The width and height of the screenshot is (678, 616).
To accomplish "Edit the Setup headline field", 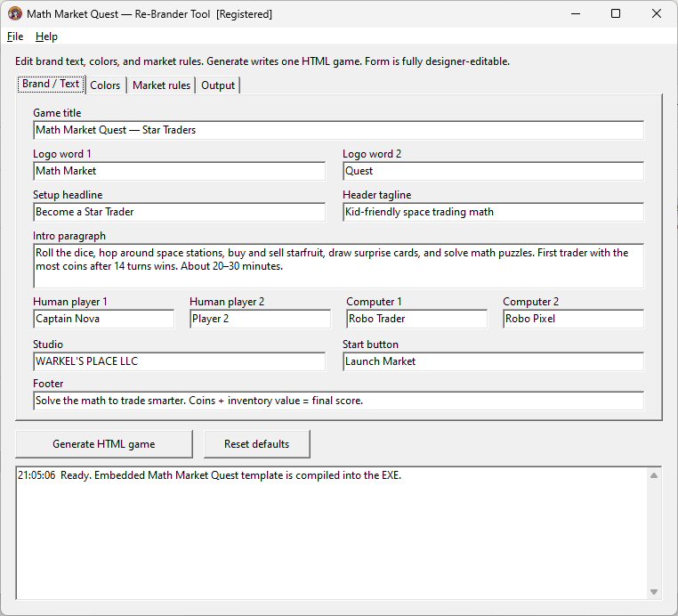I will 179,212.
